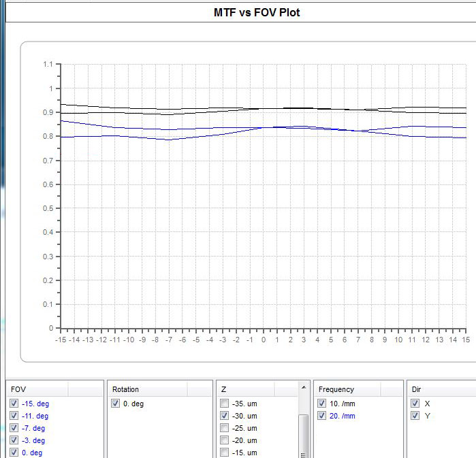
Task: Toggle the -7. deg FOV option
Action: pyautogui.click(x=14, y=428)
